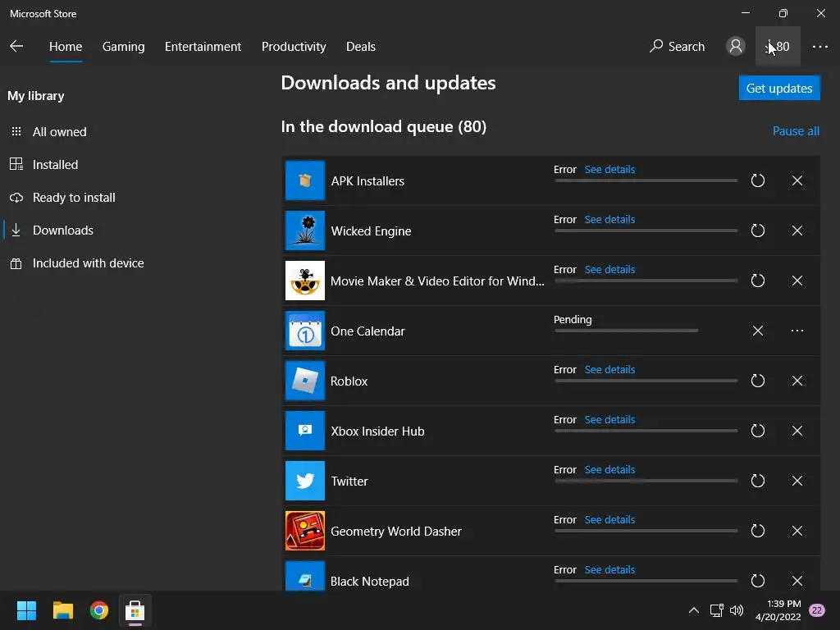
Task: Cancel the Xbox Insider Hub download
Action: tap(797, 431)
